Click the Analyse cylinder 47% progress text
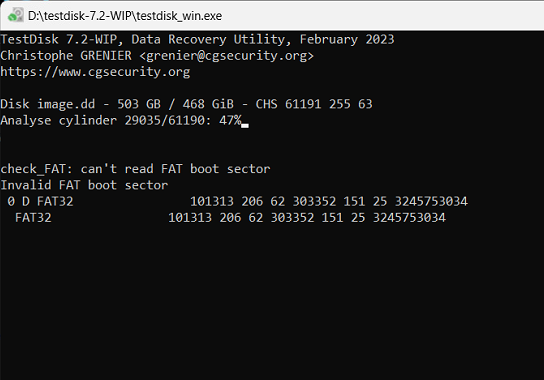This screenshot has height=380, width=544. tap(121, 121)
